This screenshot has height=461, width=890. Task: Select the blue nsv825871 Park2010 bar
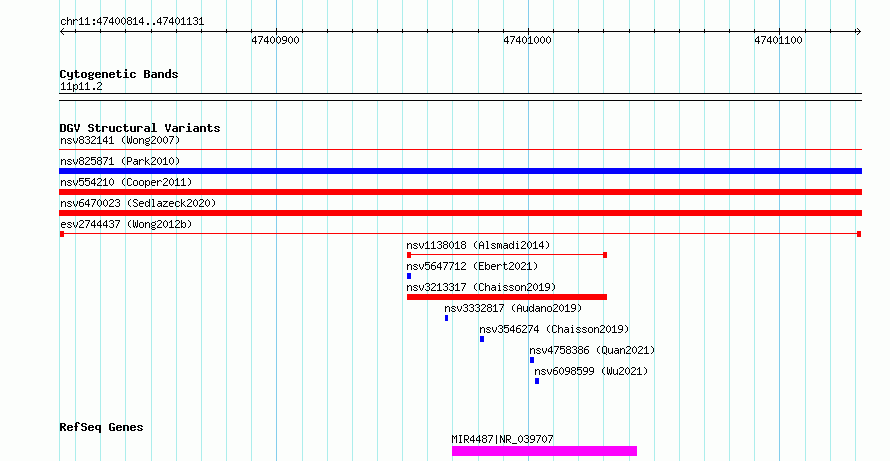pyautogui.click(x=460, y=171)
